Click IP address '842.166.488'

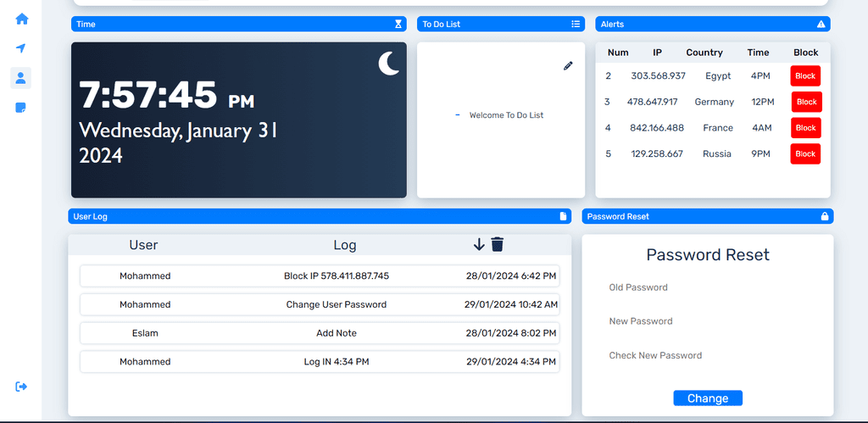[x=657, y=128]
